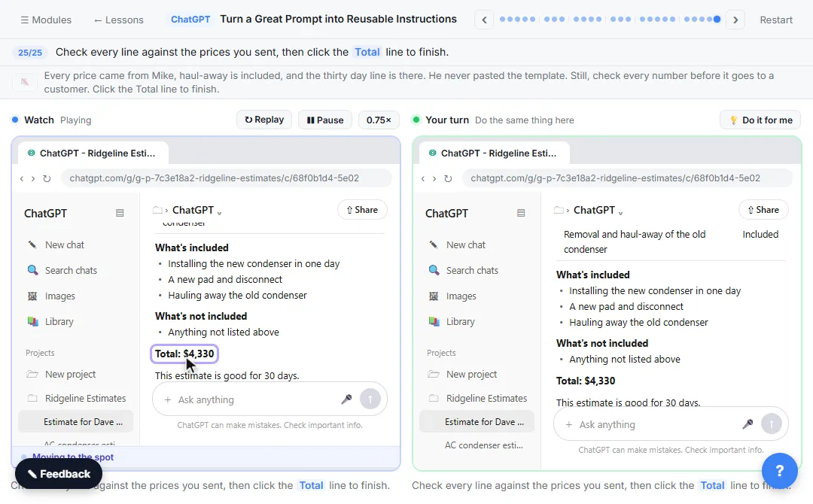
Task: Start a New chat in the Your turn sidebar
Action: [477, 244]
